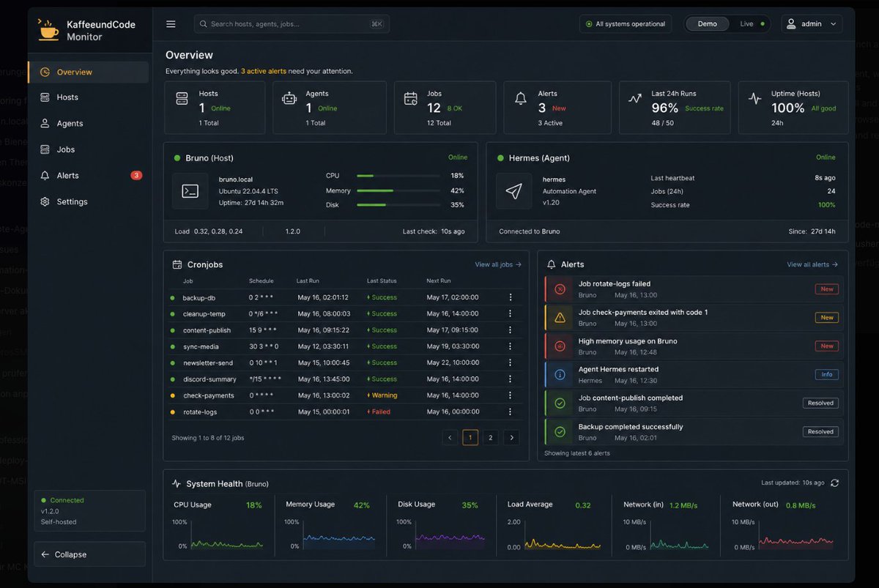Screen dimensions: 879x588
Task: Click the Settings gear icon in sidebar
Action: [x=45, y=201]
